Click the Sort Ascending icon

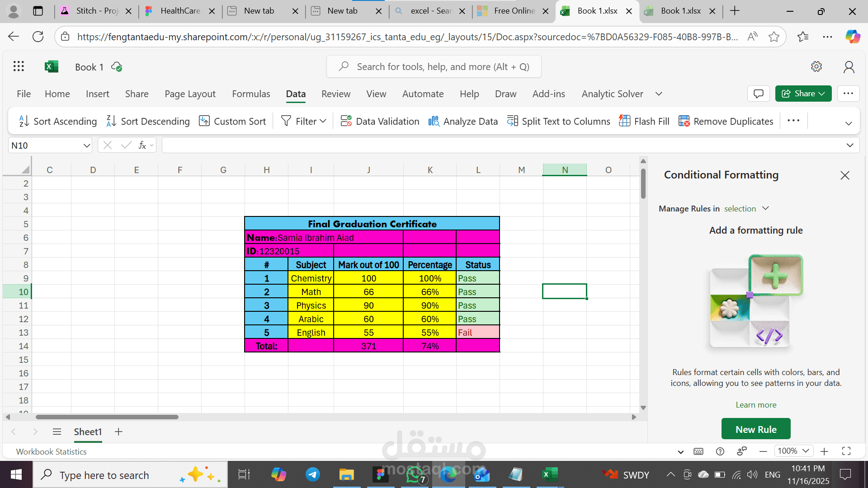(24, 121)
